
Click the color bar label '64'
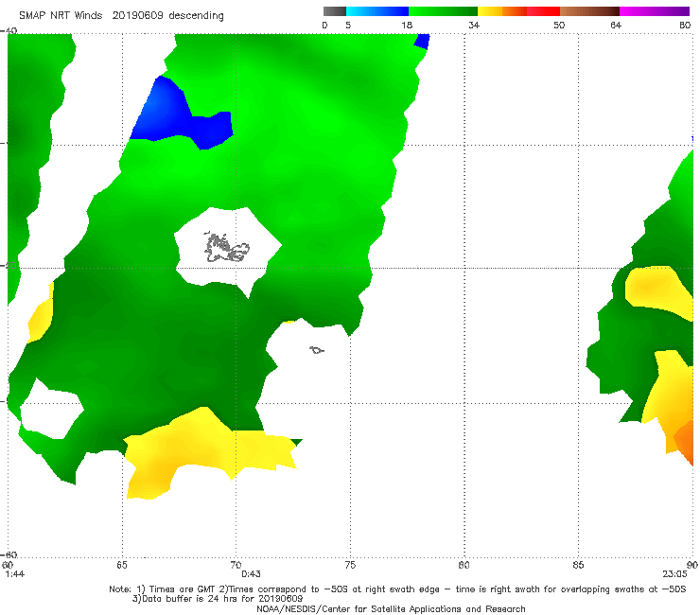pyautogui.click(x=616, y=25)
